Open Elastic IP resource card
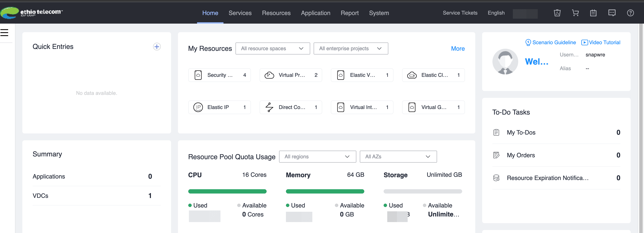The width and height of the screenshot is (644, 233). coord(219,107)
